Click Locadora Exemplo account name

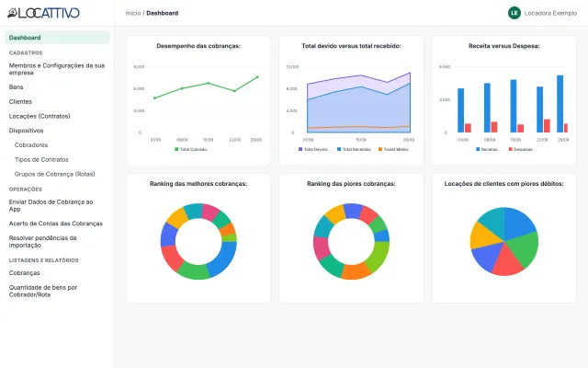[x=550, y=13]
